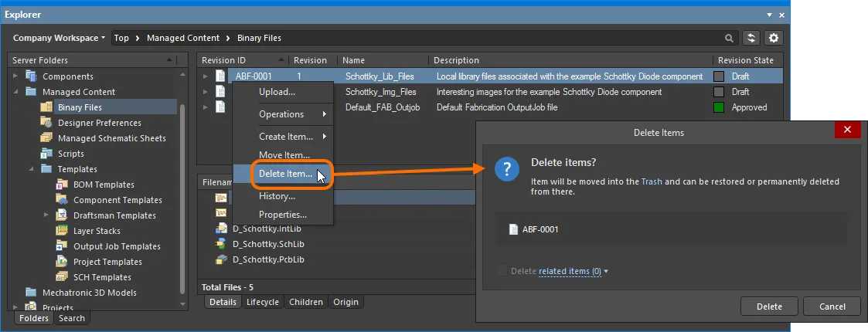Follow the Trash link in the dialog

(652, 181)
